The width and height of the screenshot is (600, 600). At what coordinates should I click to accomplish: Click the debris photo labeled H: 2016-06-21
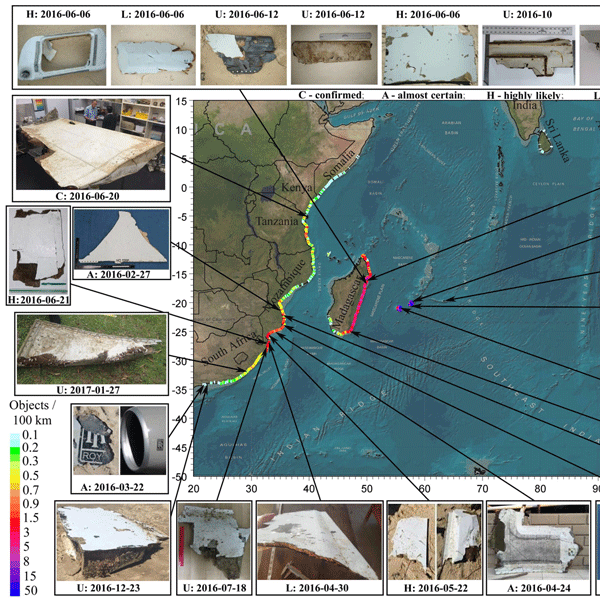coord(38,250)
